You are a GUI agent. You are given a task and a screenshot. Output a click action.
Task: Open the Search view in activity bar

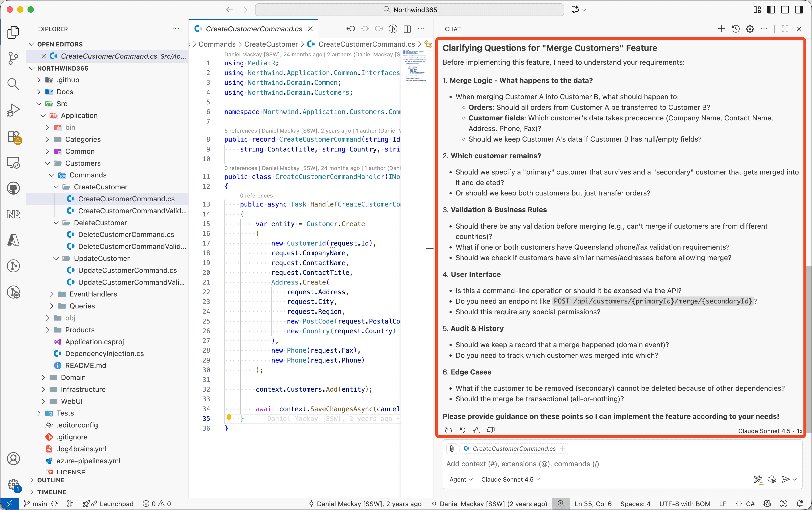(x=13, y=84)
